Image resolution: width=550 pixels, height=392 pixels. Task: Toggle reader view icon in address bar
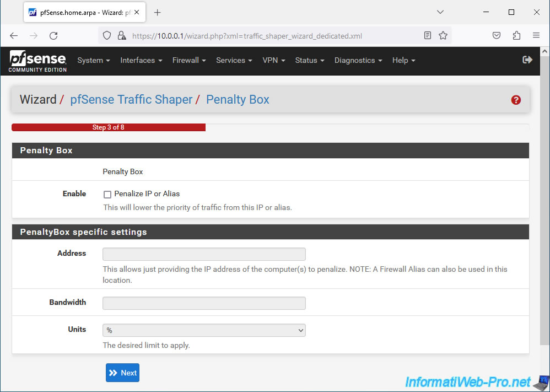pos(427,35)
